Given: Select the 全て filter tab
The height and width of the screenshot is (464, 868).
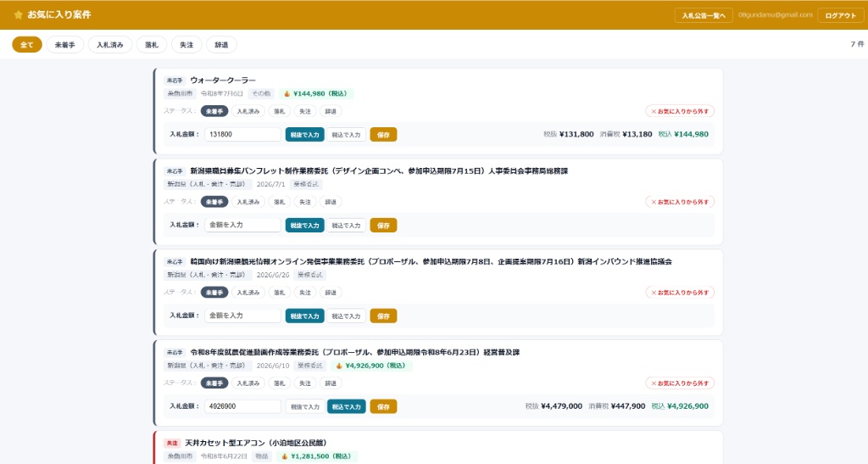Looking at the screenshot, I should (x=27, y=45).
